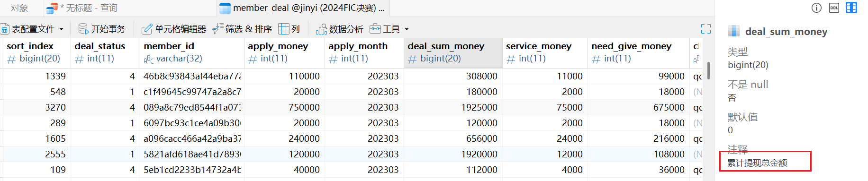Select the member_id column header

click(x=192, y=52)
